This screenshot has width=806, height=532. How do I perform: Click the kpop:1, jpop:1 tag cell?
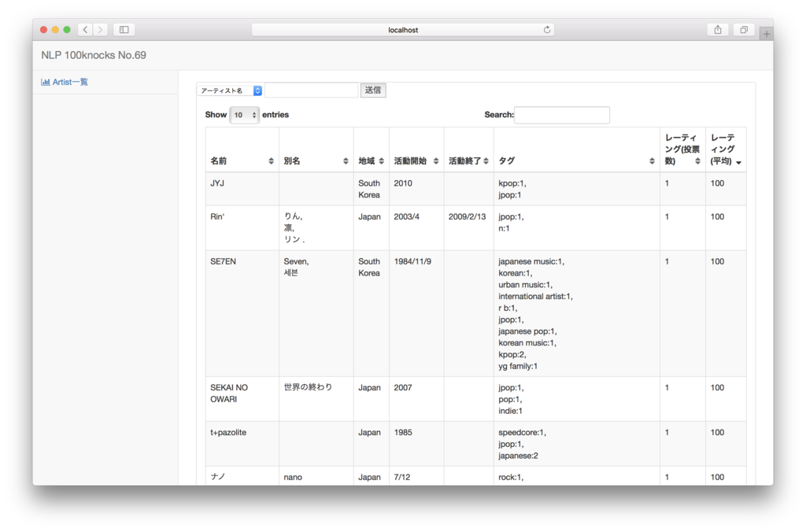coord(577,189)
